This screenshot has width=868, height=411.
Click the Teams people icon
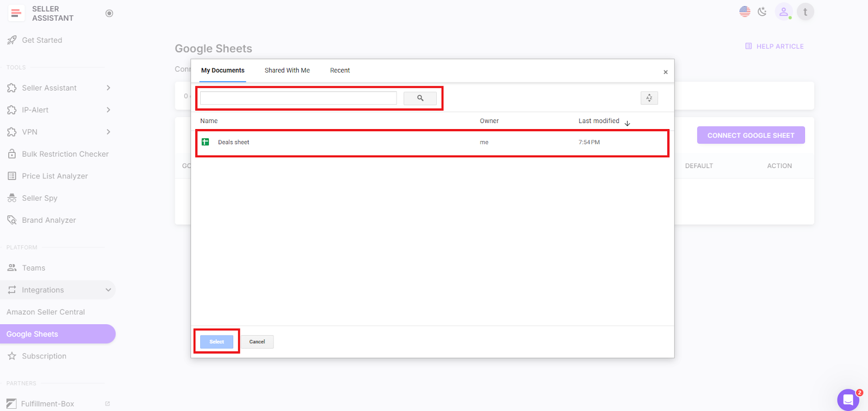click(12, 268)
